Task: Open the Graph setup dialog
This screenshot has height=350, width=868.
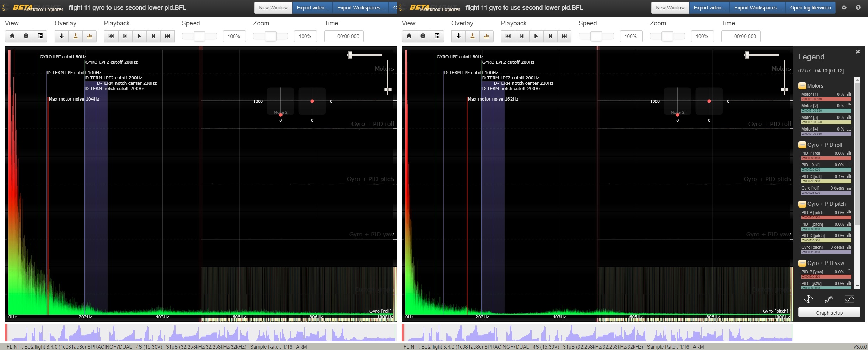Action: [829, 313]
